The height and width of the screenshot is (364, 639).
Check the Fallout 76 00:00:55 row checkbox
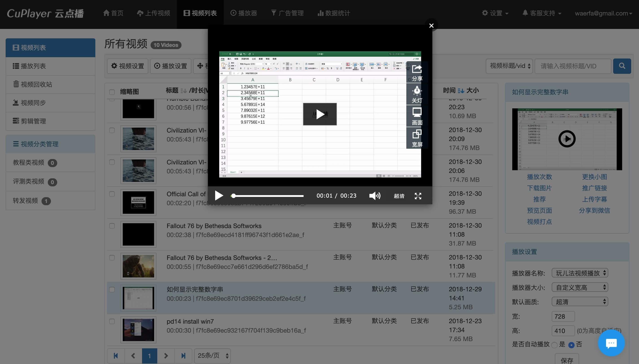tap(112, 257)
